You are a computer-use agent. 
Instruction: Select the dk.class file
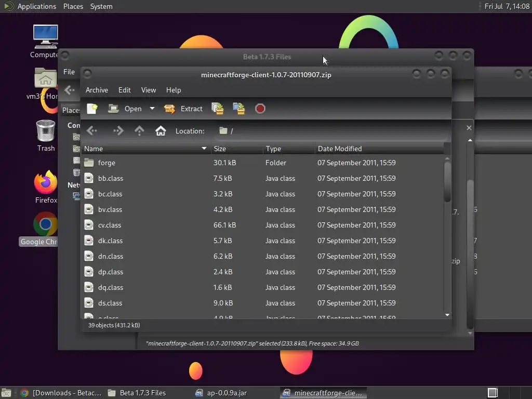point(263,241)
